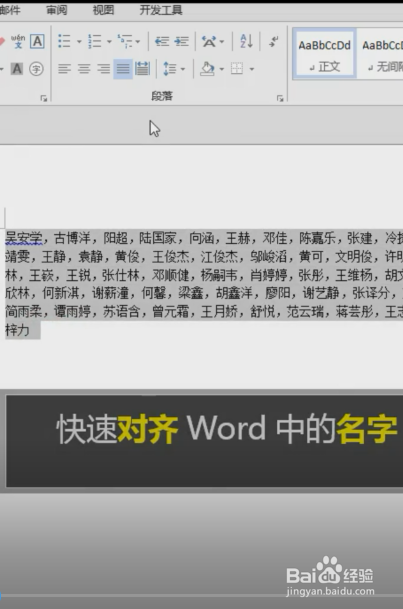The image size is (403, 609).
Task: Click the name 陆国家 in the document
Action: pyautogui.click(x=158, y=238)
